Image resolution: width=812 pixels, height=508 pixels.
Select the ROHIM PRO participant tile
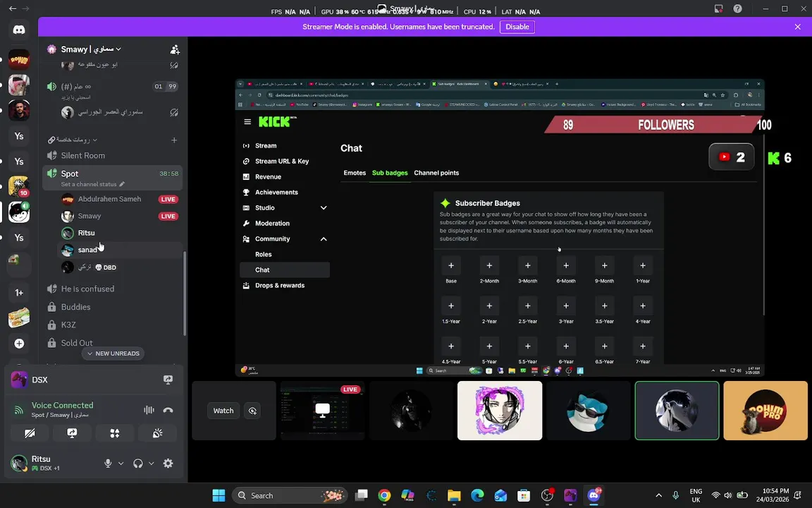[765, 411]
